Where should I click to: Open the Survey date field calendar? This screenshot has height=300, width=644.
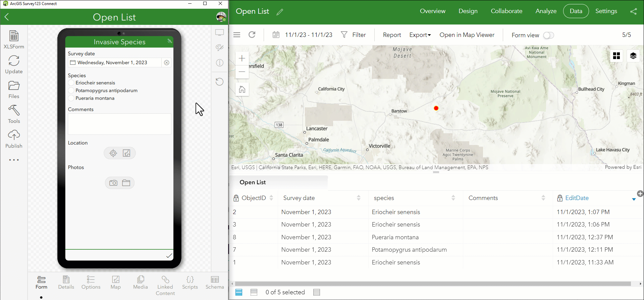tap(72, 63)
